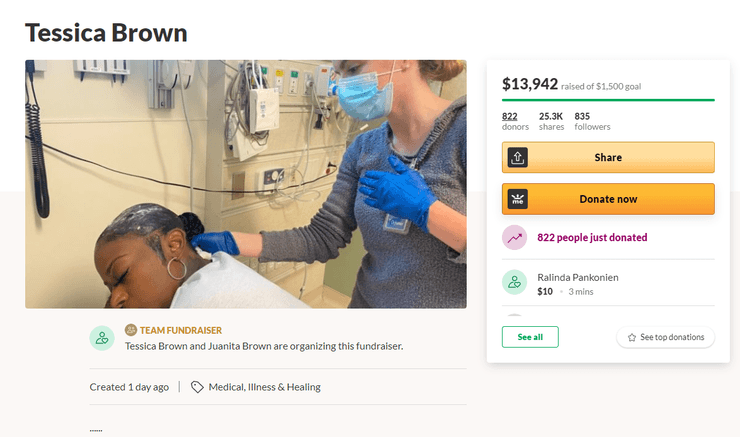
Task: Click the category tag icon
Action: click(x=198, y=387)
